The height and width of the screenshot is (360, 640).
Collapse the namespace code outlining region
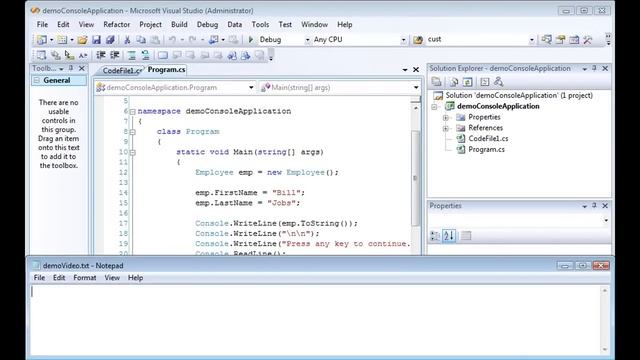coord(133,111)
